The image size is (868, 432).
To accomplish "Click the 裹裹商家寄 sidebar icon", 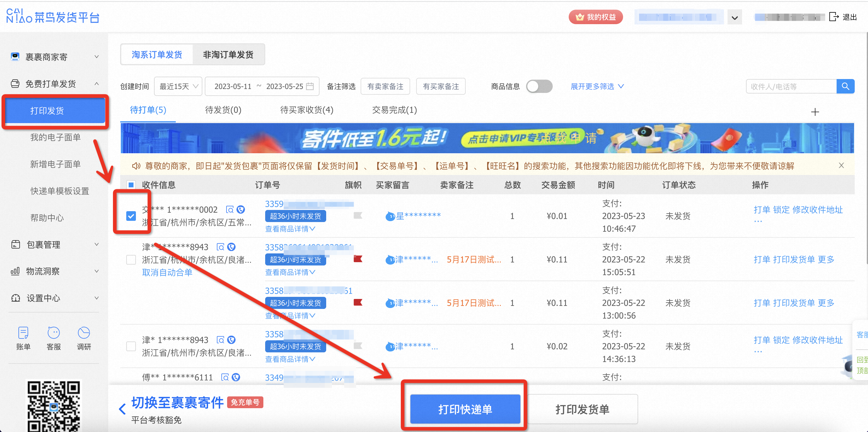I will [15, 56].
